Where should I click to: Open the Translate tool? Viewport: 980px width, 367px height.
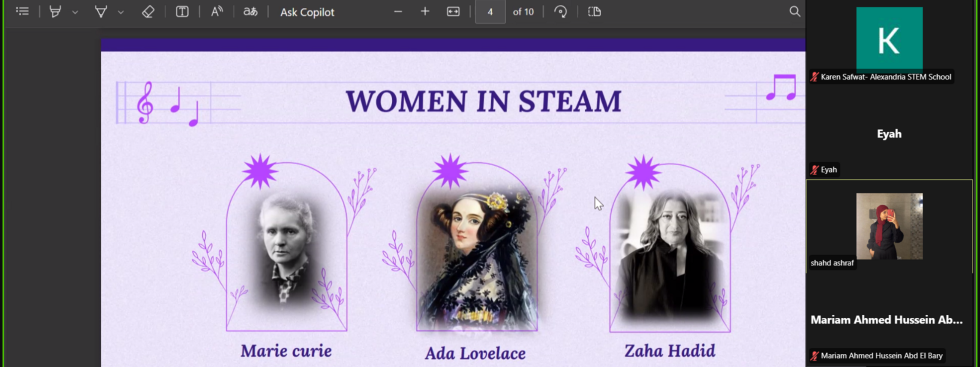tap(250, 12)
